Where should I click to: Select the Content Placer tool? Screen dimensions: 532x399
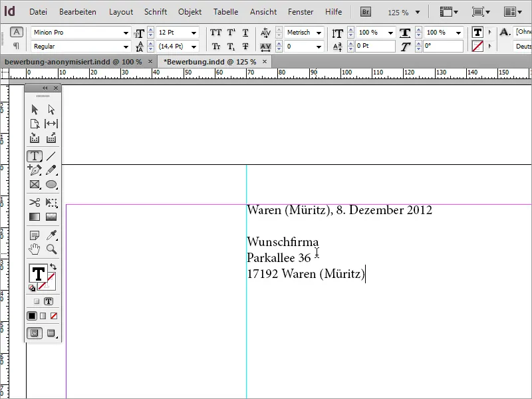51,138
